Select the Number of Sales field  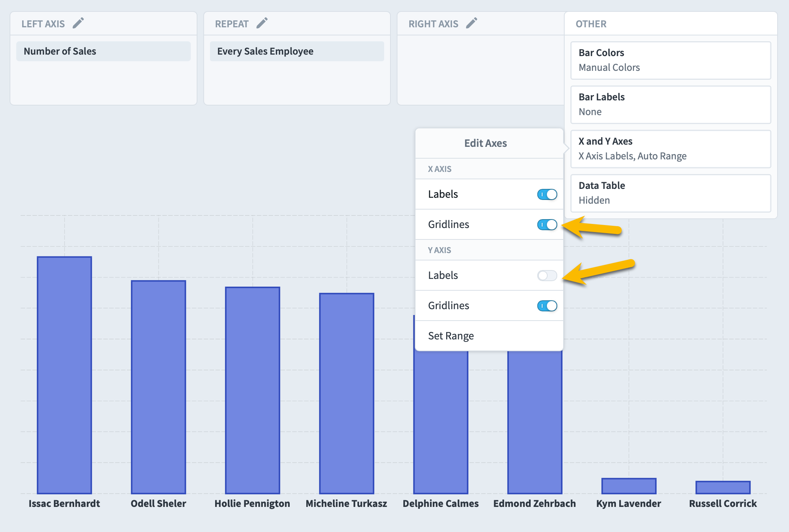pos(103,51)
